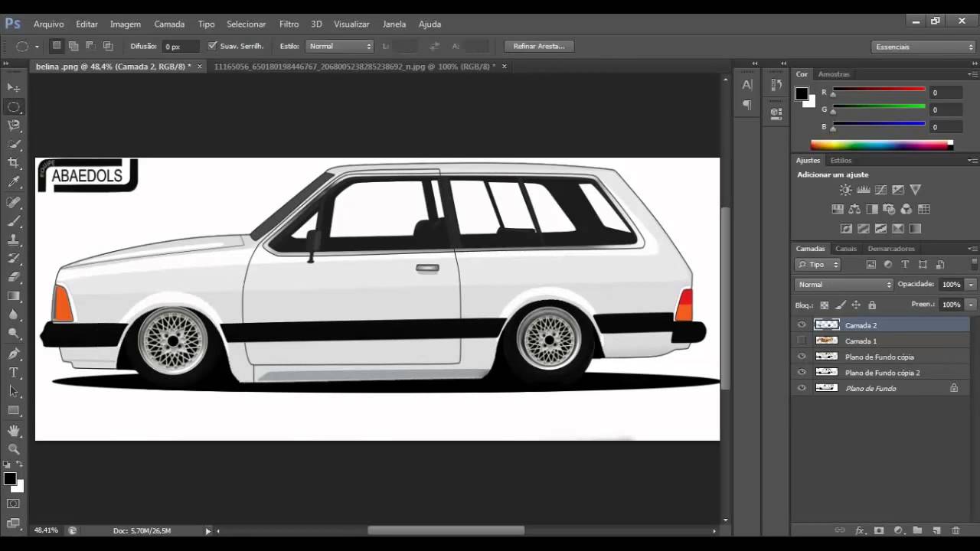The height and width of the screenshot is (551, 980).
Task: Toggle lock all padlock in Bloq. row
Action: (872, 305)
